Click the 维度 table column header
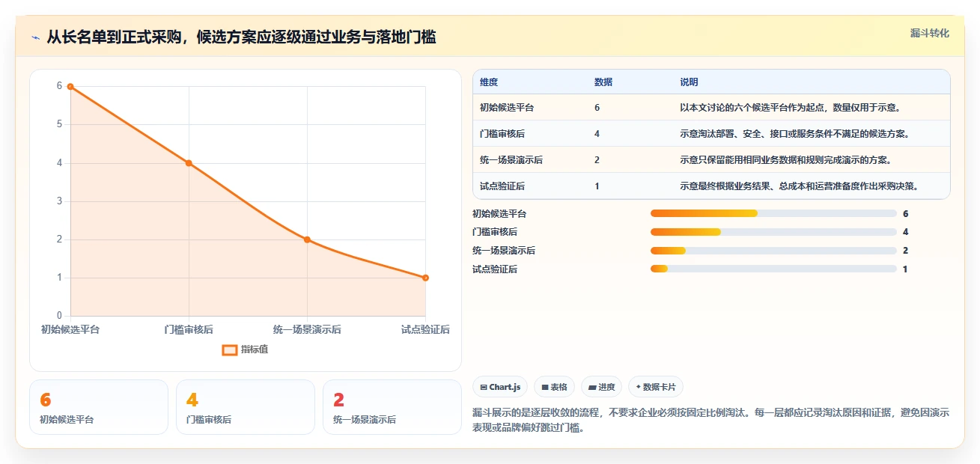 point(489,82)
